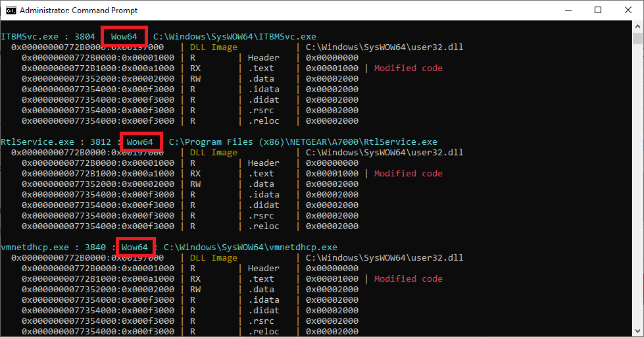This screenshot has width=644, height=337.
Task: Click 'Modified code' in the vmnetdhcp.exe block
Action: pos(409,278)
